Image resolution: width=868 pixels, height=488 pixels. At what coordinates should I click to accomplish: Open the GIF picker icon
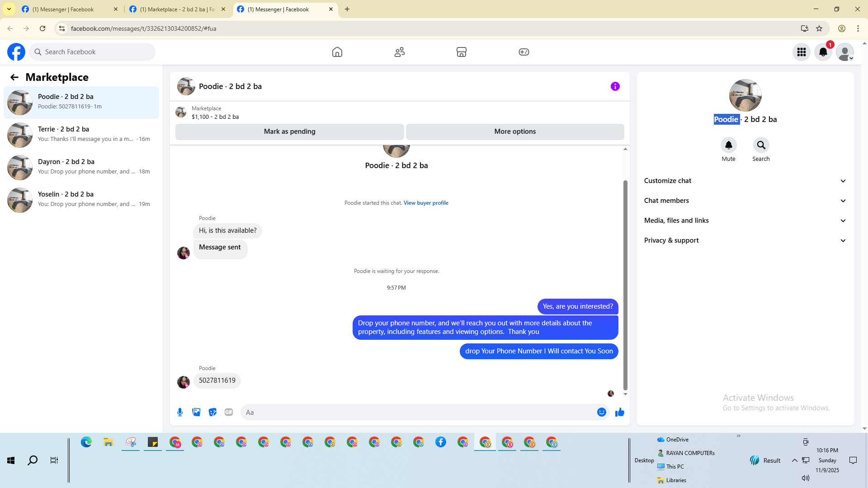click(x=229, y=412)
